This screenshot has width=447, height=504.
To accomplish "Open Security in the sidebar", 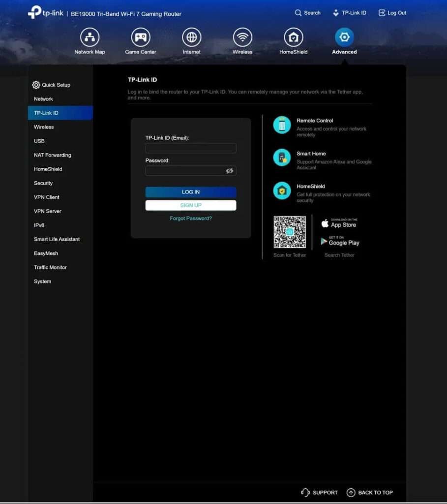I will 60,183.
